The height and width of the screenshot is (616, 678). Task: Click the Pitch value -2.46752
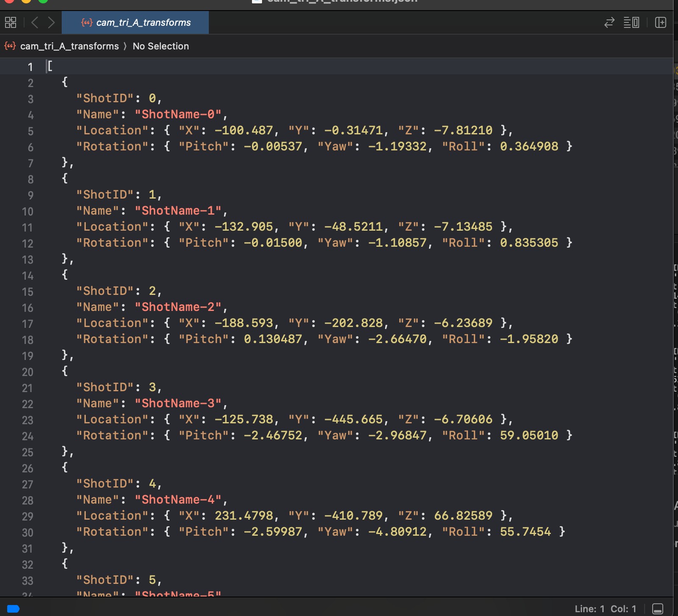tap(273, 435)
